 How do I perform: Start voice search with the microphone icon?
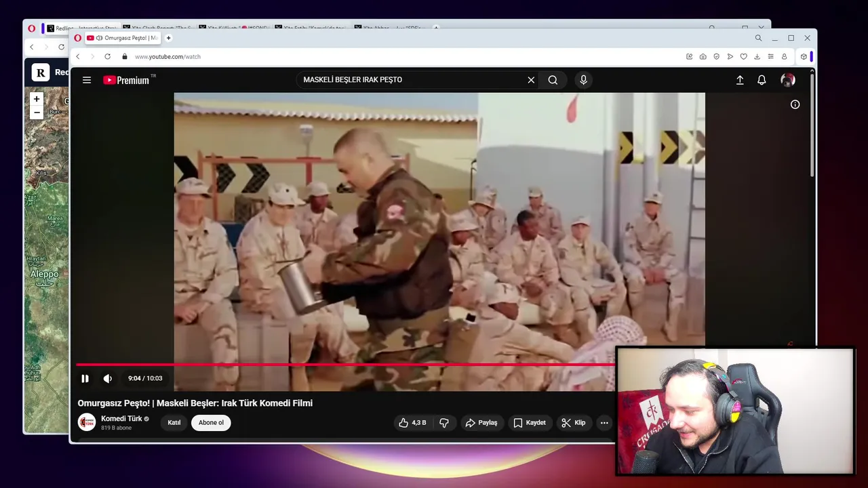tap(583, 80)
